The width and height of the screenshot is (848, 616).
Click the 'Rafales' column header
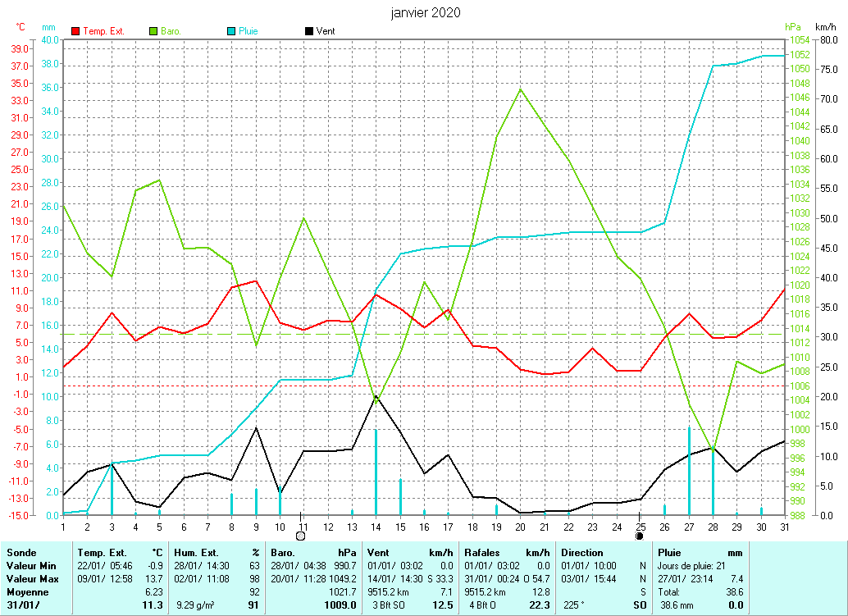point(482,553)
